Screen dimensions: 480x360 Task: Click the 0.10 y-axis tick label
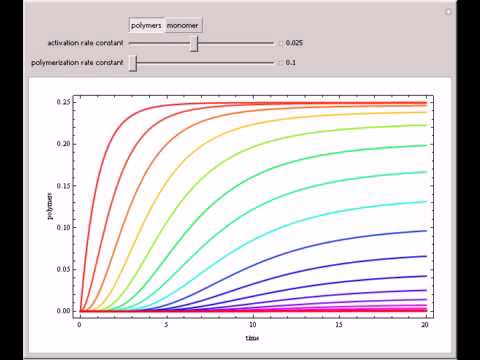pos(63,228)
